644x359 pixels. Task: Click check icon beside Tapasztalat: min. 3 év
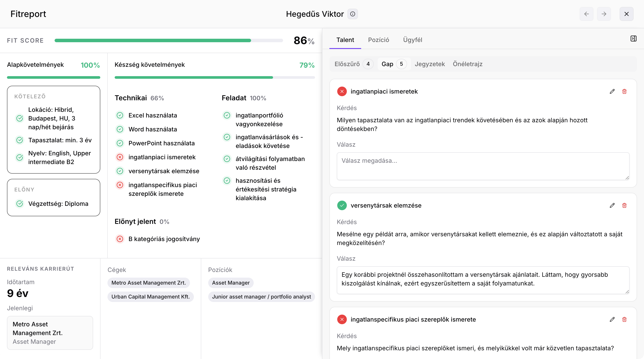click(20, 140)
